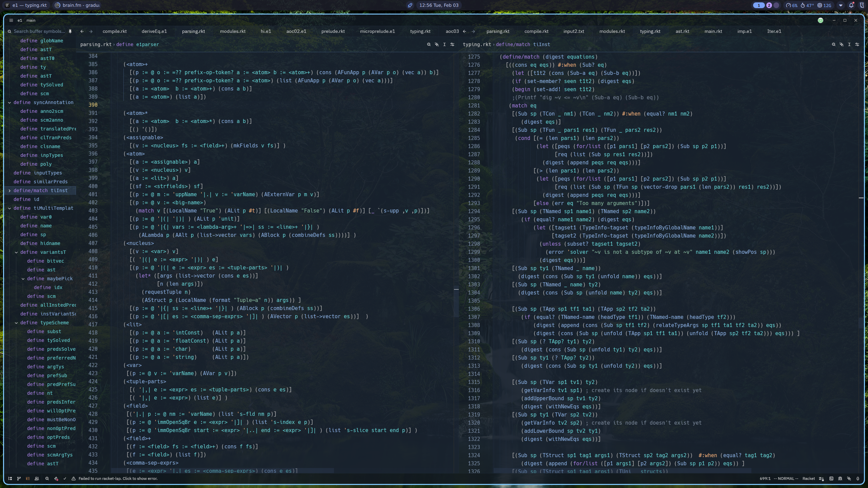This screenshot has height=488, width=868.
Task: Expand the define/match tiInst outline node
Action: tap(9, 190)
